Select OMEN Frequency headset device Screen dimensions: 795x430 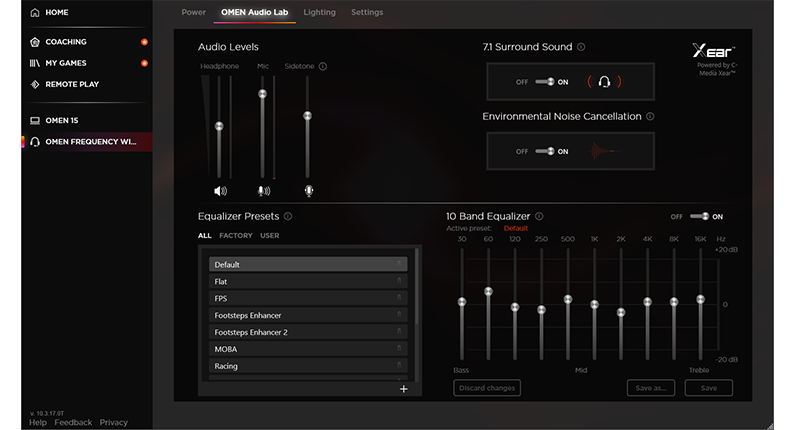(86, 141)
